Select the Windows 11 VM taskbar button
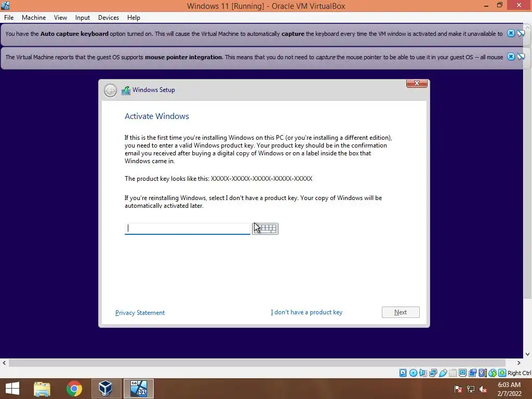Screen dimensions: 532x399 tap(138, 389)
